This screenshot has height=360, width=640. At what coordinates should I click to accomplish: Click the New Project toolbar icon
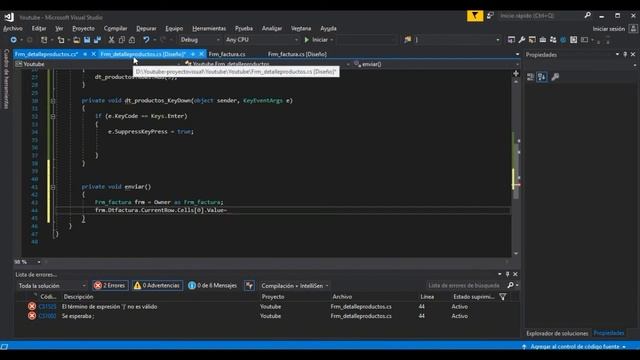pos(44,40)
